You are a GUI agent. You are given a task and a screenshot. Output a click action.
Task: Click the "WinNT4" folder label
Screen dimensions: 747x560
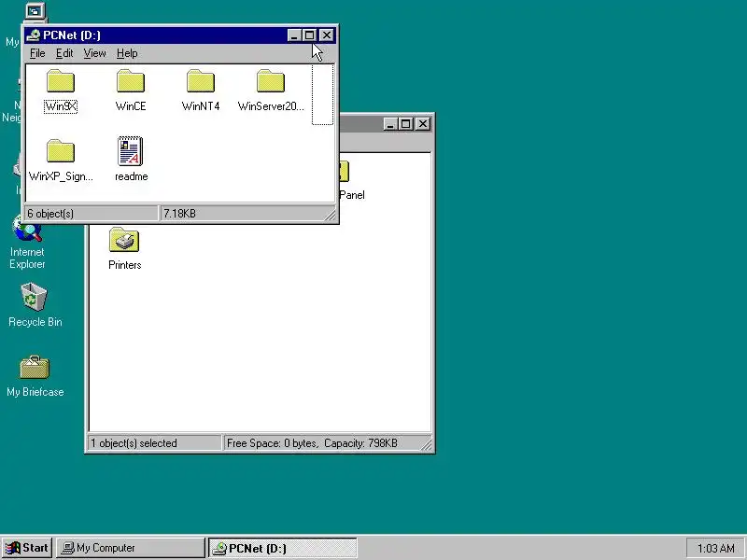(201, 106)
